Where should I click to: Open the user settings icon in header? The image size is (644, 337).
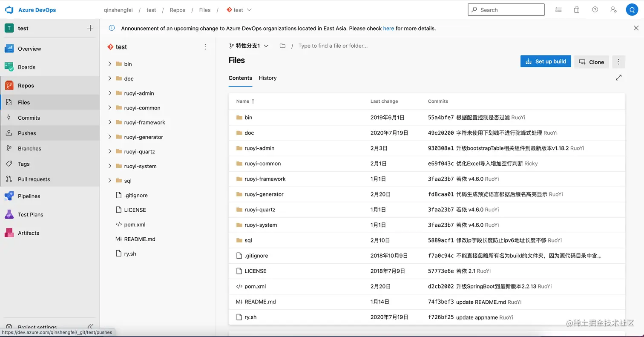(x=613, y=10)
